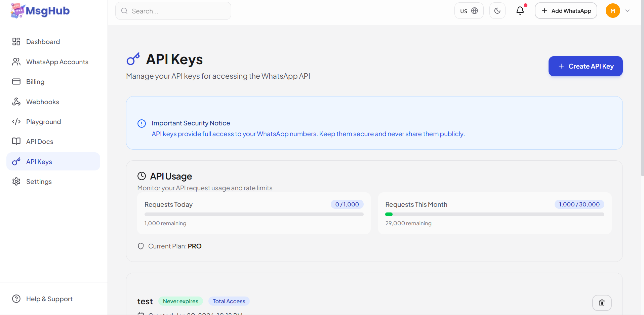Click the 1,000 / 30,000 requests badge
The height and width of the screenshot is (315, 644).
579,204
